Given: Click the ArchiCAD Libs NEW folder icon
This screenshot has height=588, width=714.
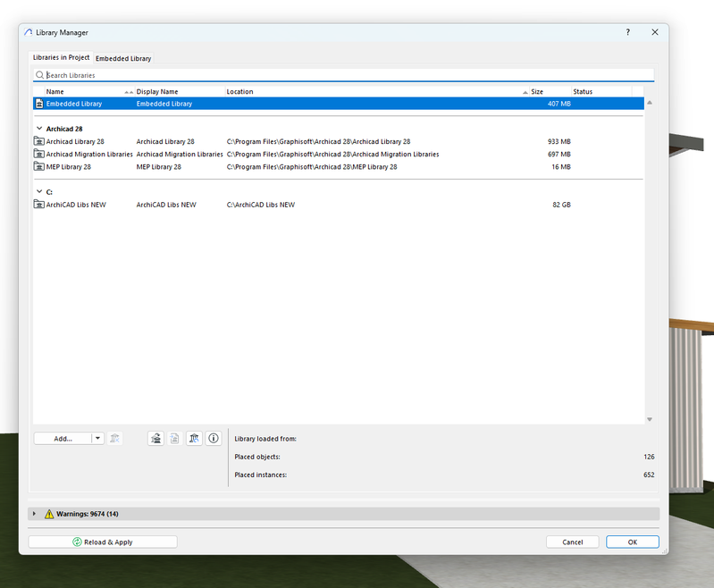Looking at the screenshot, I should click(x=39, y=205).
